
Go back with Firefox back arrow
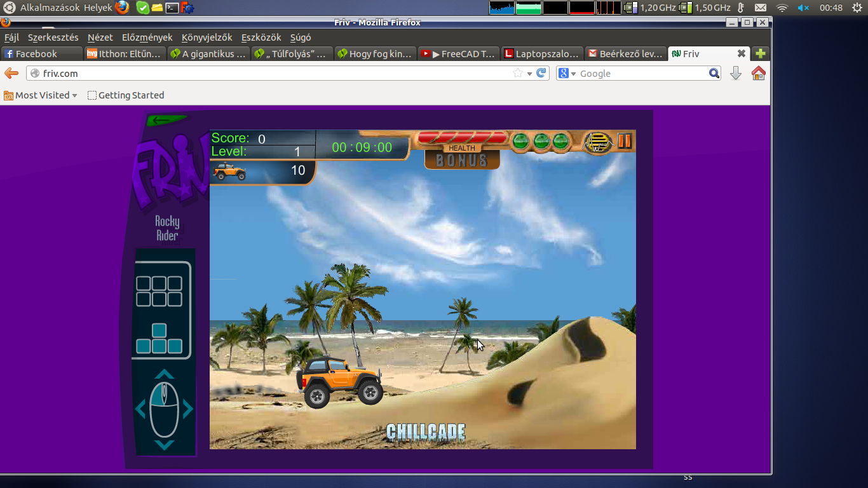[x=11, y=73]
